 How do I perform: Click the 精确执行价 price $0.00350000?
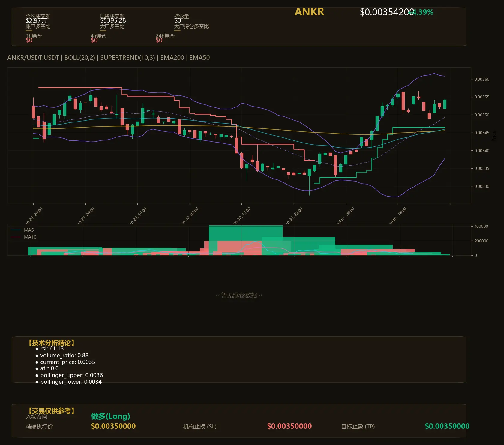pyautogui.click(x=113, y=426)
